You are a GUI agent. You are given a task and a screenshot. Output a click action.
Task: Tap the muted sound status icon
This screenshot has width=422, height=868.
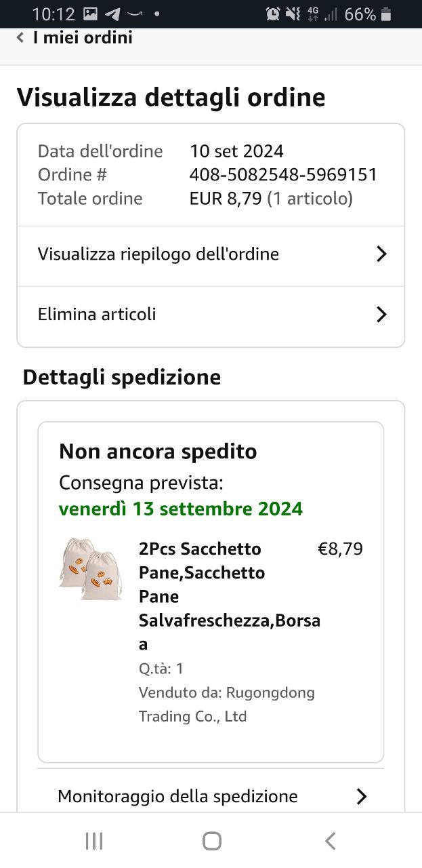tap(293, 14)
